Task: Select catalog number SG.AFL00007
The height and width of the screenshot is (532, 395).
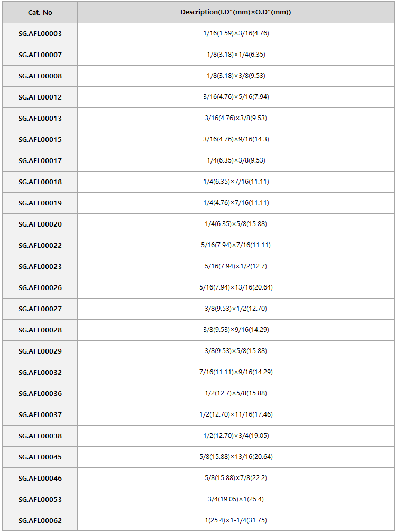Action: click(40, 55)
